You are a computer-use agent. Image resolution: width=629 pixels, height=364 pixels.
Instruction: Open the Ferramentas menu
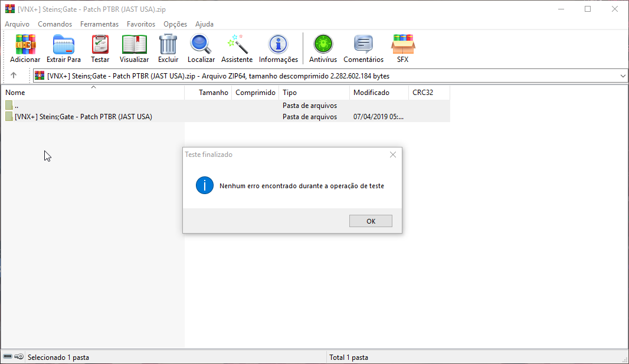pos(100,24)
